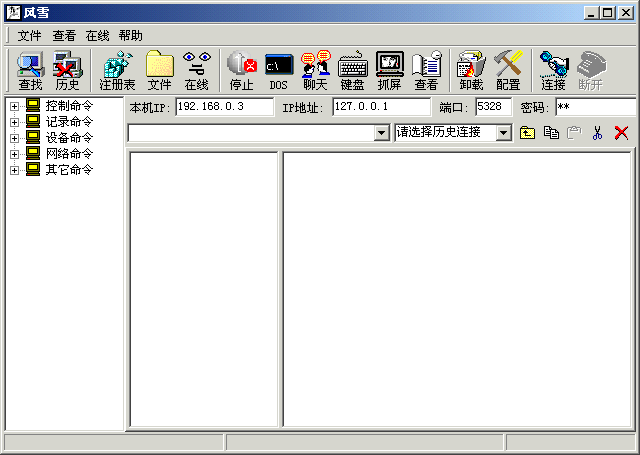This screenshot has width=640, height=455.
Task: Launch the DOS command tool
Action: [x=278, y=71]
